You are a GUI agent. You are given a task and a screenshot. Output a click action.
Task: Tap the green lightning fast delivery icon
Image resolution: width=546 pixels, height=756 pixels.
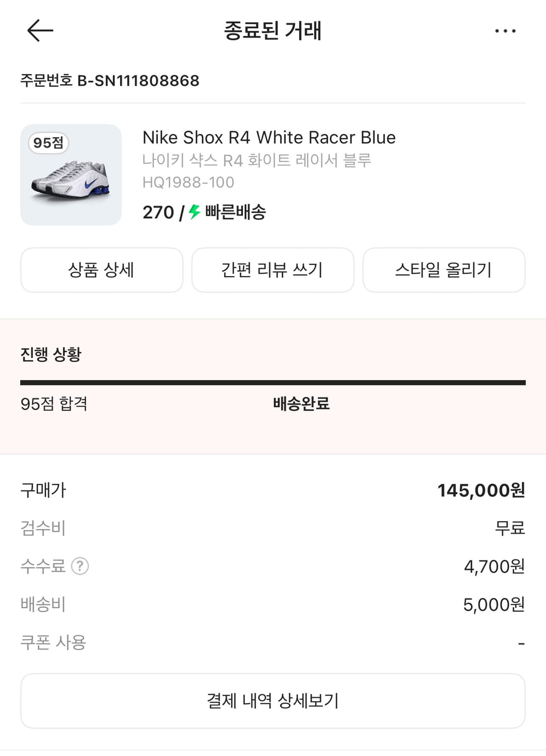195,212
